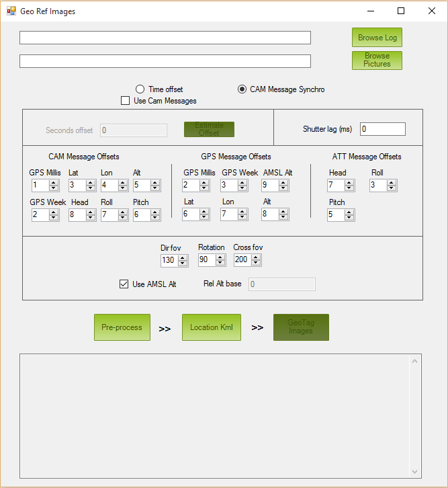
Task: Click the Browse Log button
Action: [377, 38]
